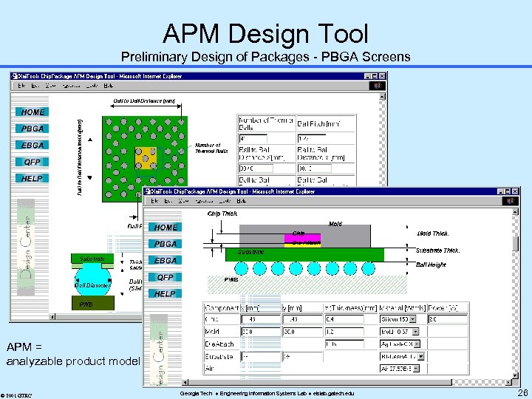Image resolution: width=532 pixels, height=399 pixels.
Task: Click back window scroll-up arrow
Action: pos(383,97)
